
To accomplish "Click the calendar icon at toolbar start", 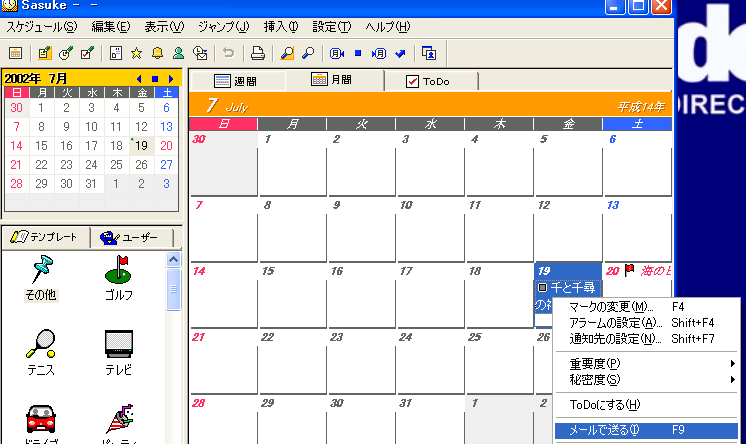I will 16,53.
